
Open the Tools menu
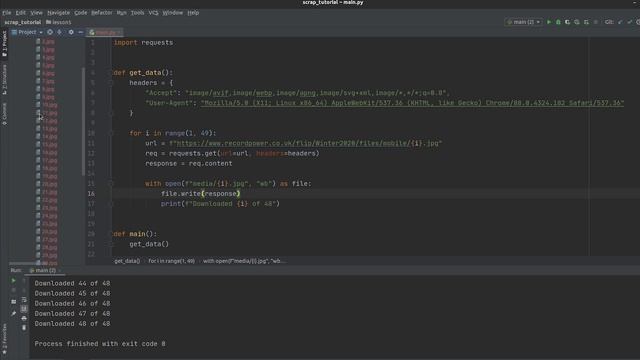coord(137,13)
